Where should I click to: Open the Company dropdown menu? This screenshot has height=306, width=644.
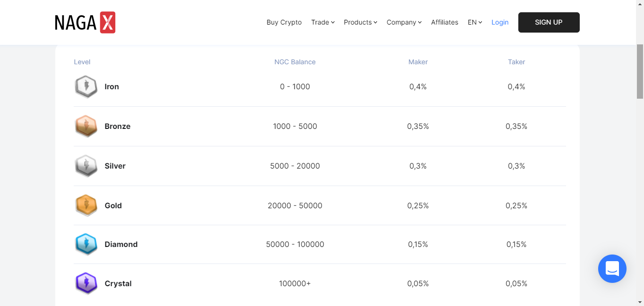click(404, 22)
